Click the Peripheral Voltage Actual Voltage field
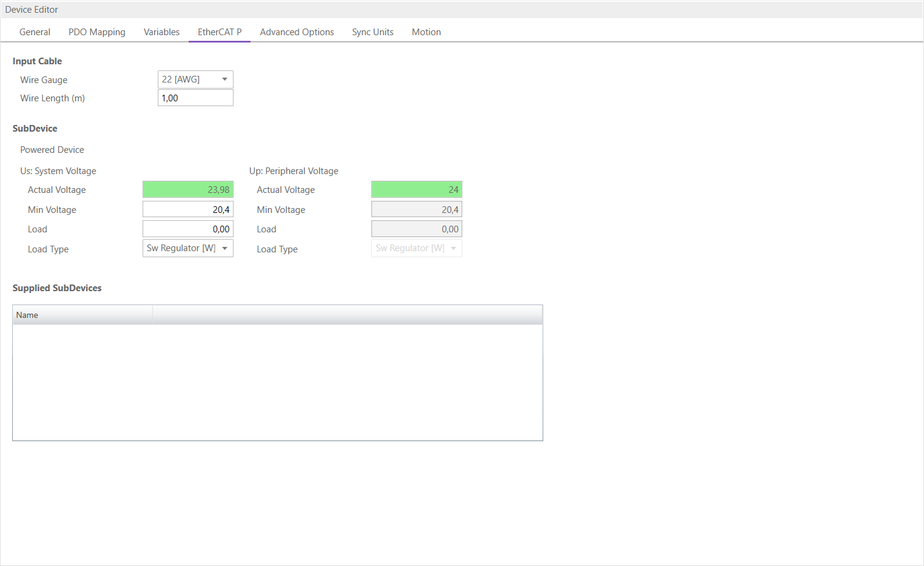Screen dimensions: 924x566 point(416,190)
